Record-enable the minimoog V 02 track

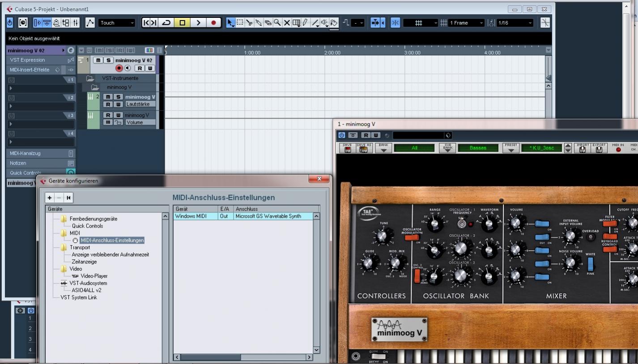(x=119, y=68)
